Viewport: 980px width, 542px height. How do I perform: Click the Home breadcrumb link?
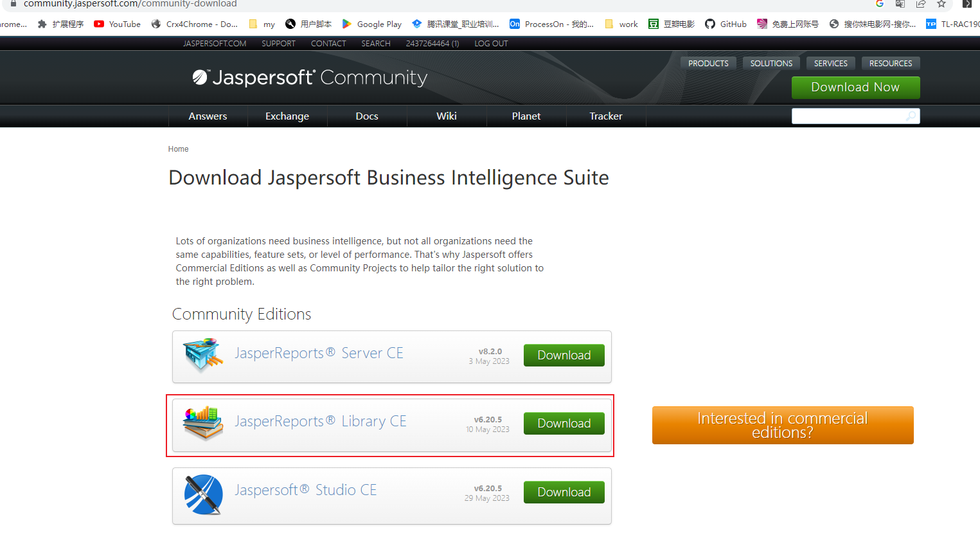click(178, 149)
